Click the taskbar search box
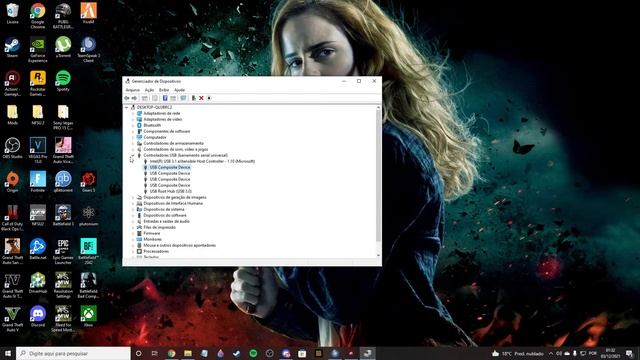 (73, 353)
